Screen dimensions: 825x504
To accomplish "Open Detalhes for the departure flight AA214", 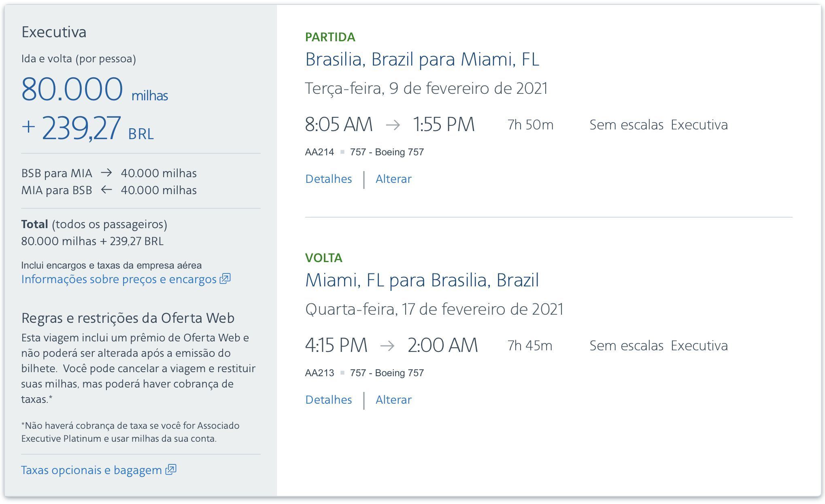I will click(x=329, y=179).
